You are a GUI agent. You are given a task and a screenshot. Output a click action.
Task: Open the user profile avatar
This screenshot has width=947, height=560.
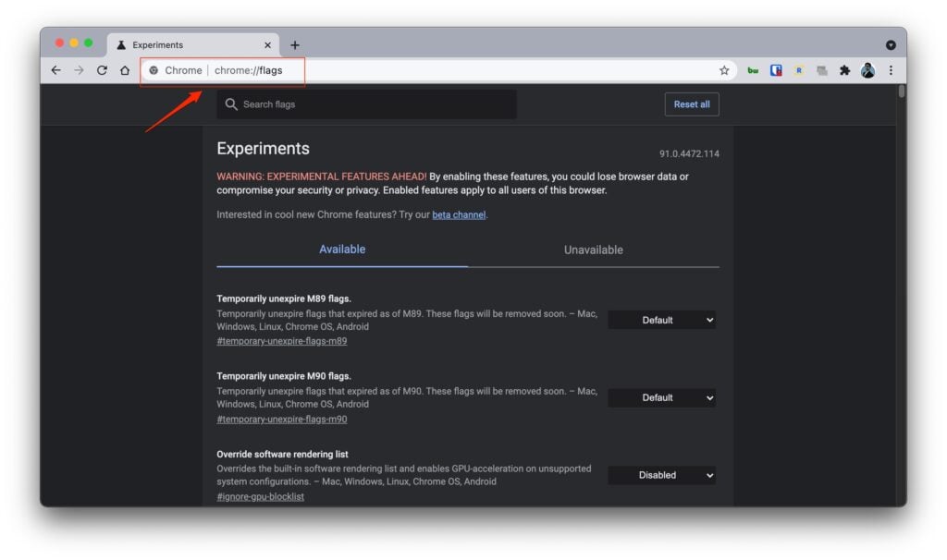[x=867, y=70]
